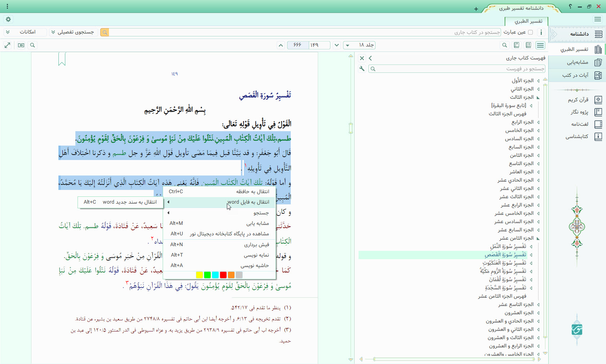
Task: Go to next page with down arrow
Action: pos(337,45)
